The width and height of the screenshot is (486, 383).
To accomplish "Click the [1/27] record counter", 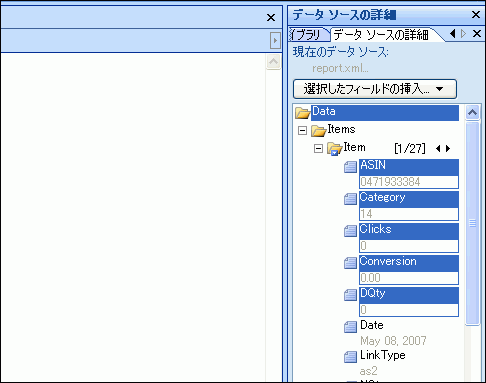I will click(x=410, y=148).
